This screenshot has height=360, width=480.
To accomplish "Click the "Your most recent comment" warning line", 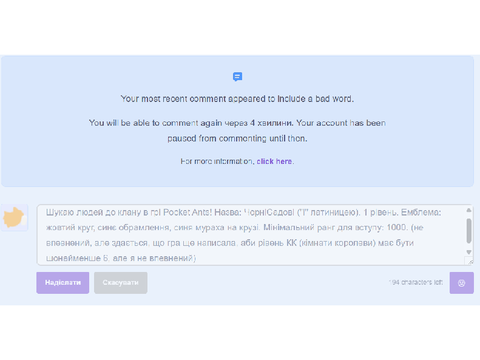I will [x=237, y=99].
